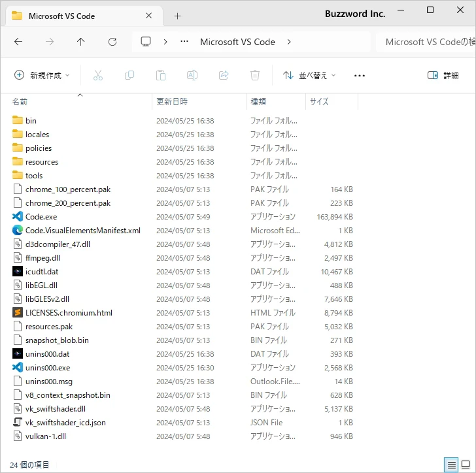476x473 pixels.
Task: Click the Paste clipboard icon
Action: coord(161,75)
